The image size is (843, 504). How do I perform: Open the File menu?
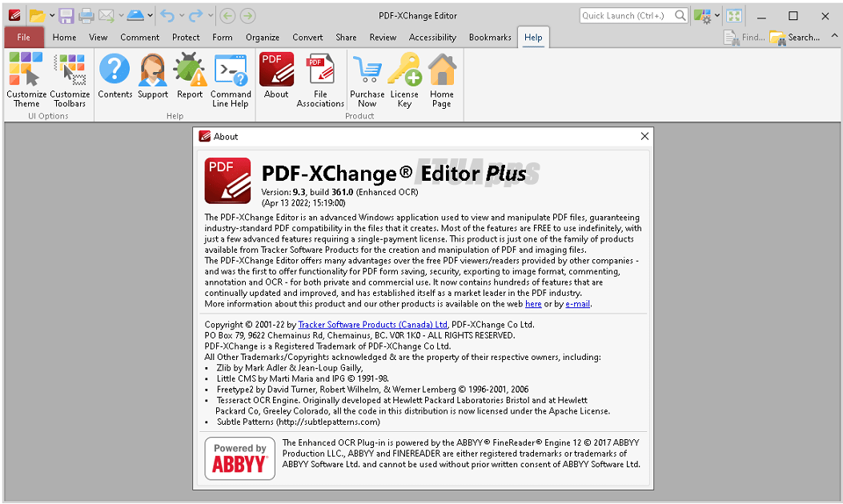tap(24, 37)
